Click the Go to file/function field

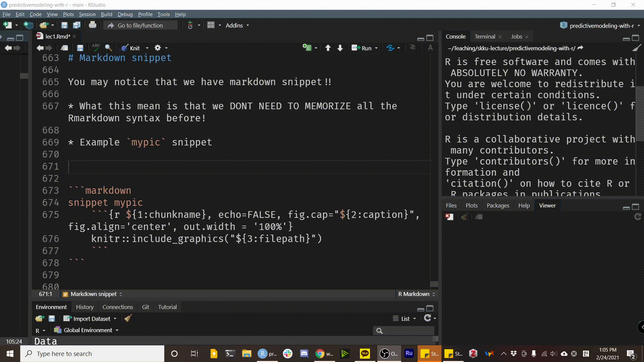[141, 25]
